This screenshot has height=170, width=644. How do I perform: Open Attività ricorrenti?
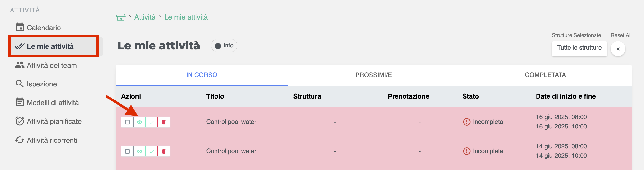[52, 140]
